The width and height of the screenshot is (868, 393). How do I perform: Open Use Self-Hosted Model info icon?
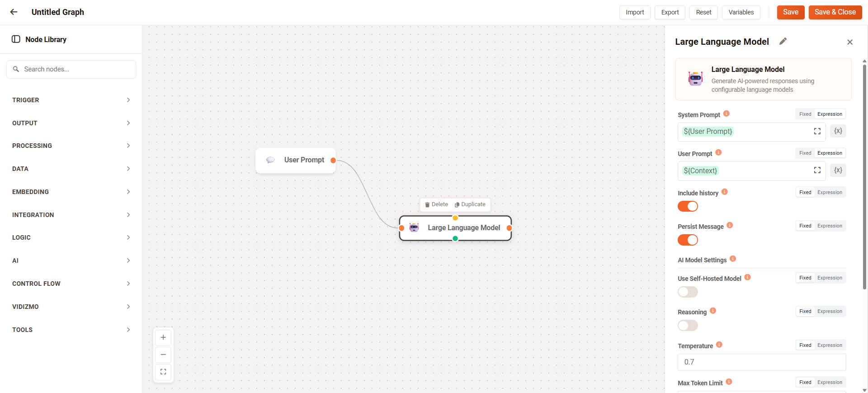747,277
